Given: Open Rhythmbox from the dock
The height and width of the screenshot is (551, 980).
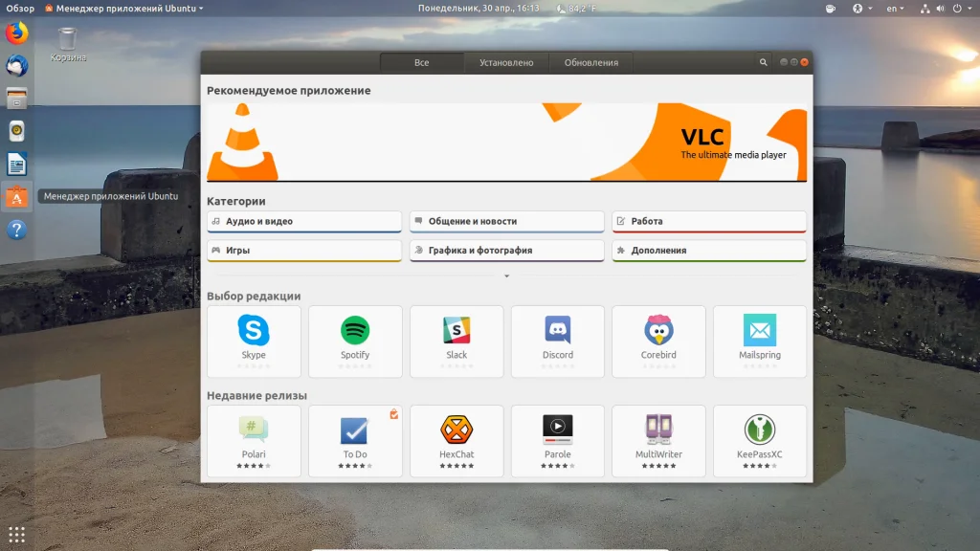Looking at the screenshot, I should pos(17,131).
